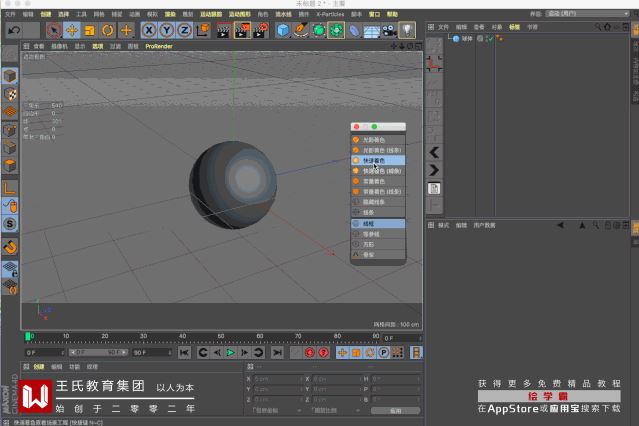The width and height of the screenshot is (639, 426).
Task: Switch the coordinate system icon
Action: tap(203, 30)
